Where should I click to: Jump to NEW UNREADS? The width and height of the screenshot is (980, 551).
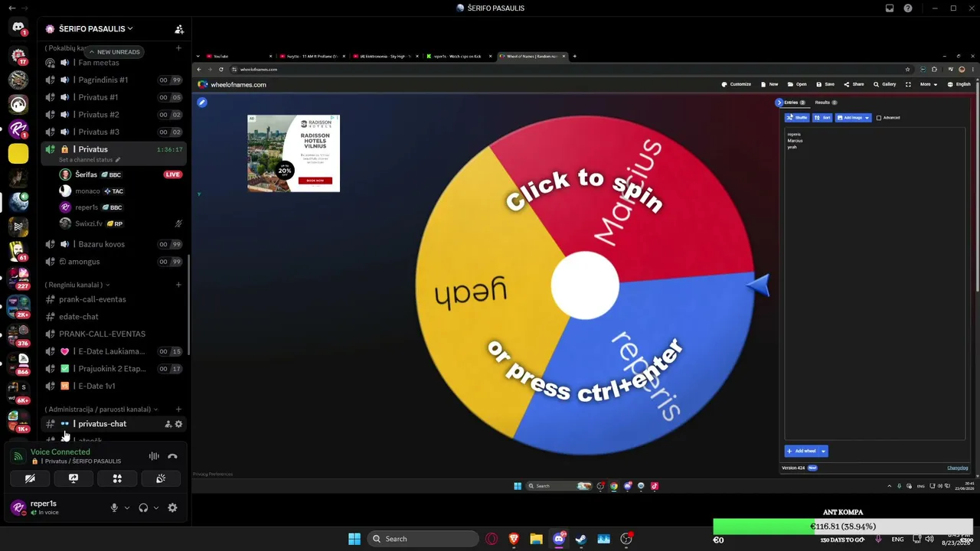coord(114,52)
